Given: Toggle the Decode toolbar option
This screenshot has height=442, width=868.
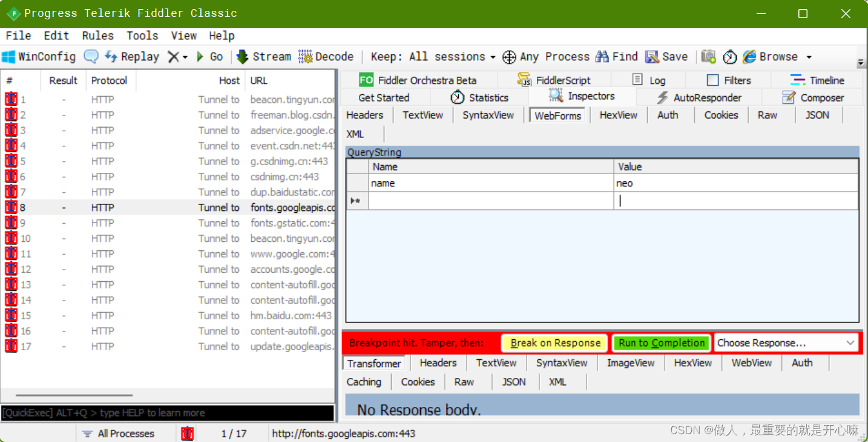Looking at the screenshot, I should 326,57.
